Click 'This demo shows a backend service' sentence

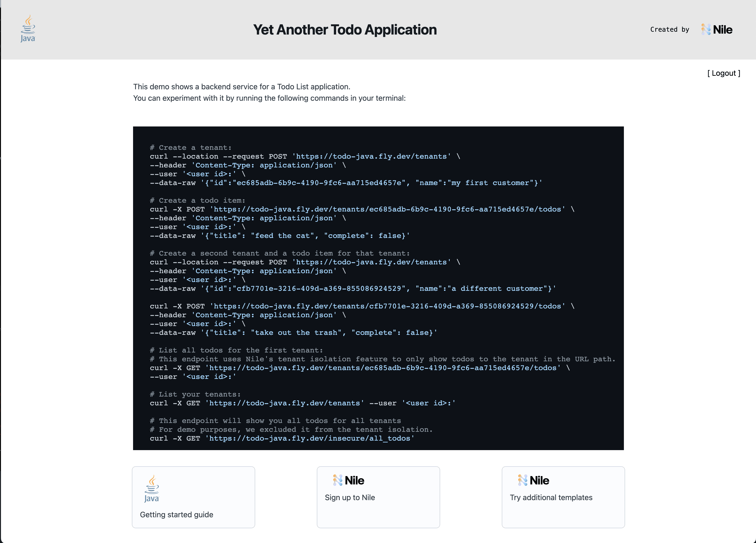click(242, 87)
